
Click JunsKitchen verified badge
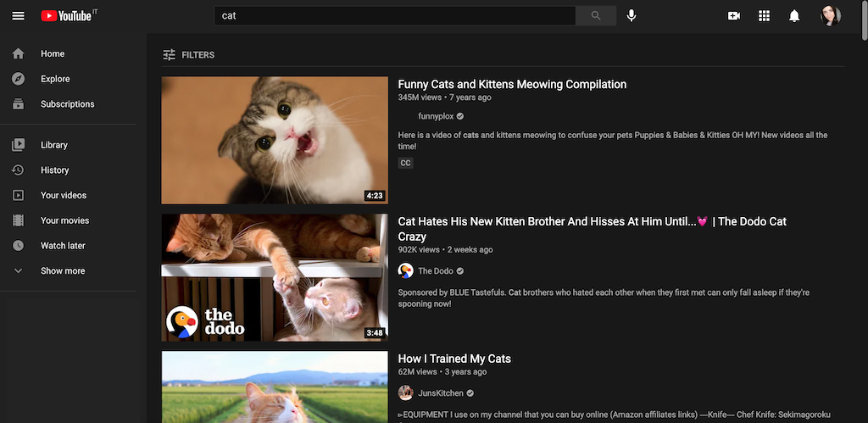click(470, 393)
